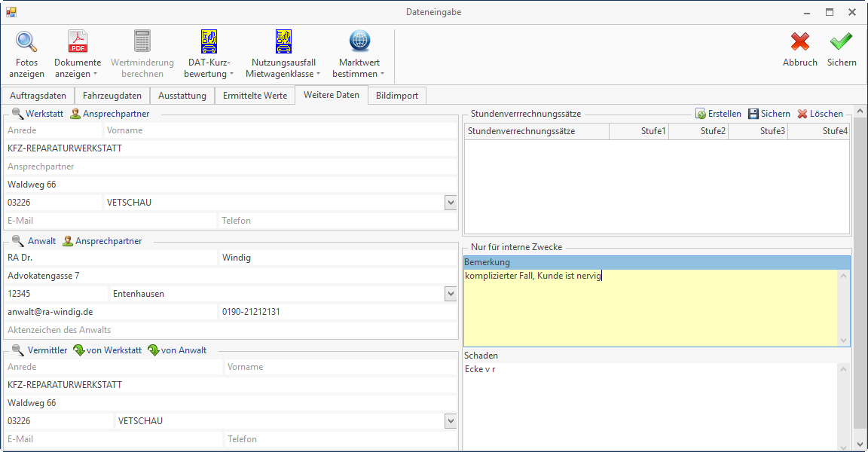
Task: Click the Vermittler postal code field 03226
Action: pyautogui.click(x=59, y=421)
